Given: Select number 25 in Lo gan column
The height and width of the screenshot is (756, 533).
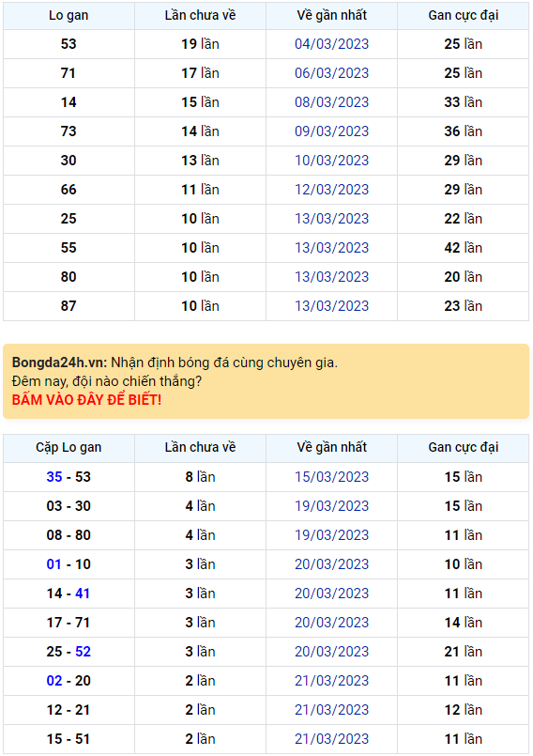Looking at the screenshot, I should tap(69, 219).
